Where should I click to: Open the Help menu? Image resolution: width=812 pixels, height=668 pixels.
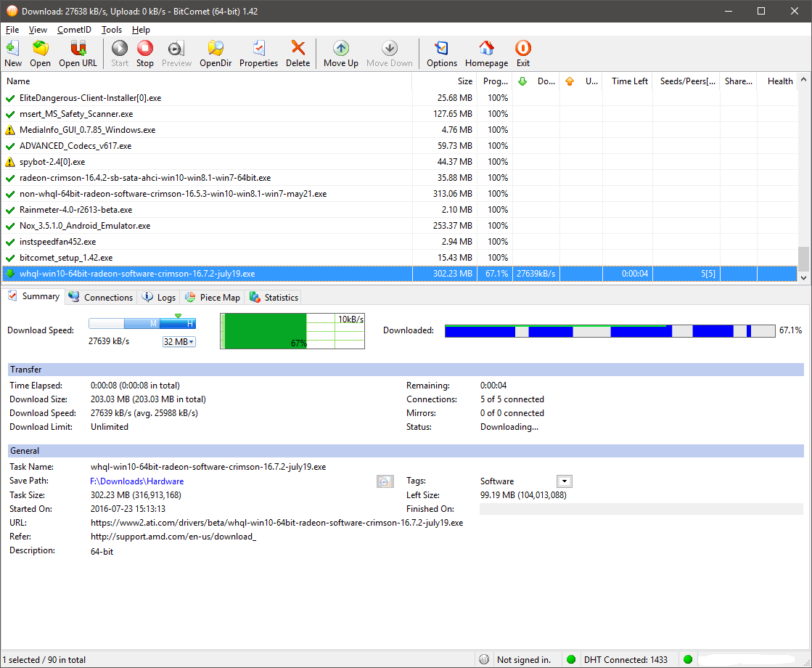141,30
